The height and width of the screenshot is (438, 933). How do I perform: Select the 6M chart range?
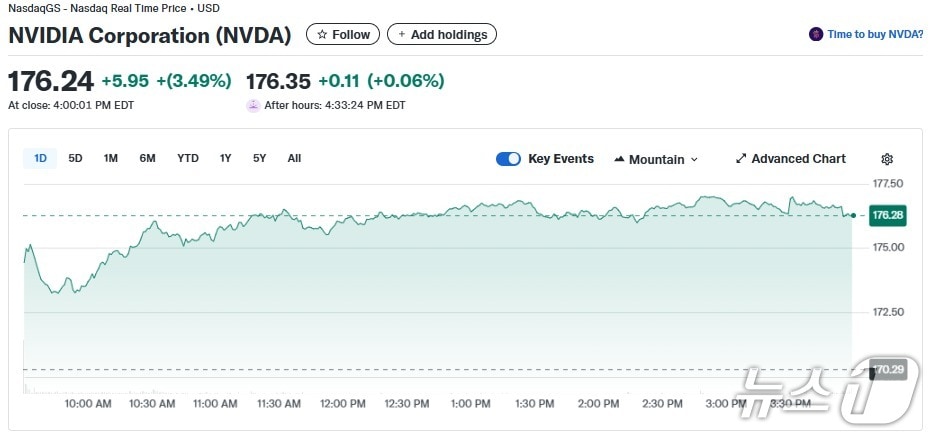tap(147, 158)
